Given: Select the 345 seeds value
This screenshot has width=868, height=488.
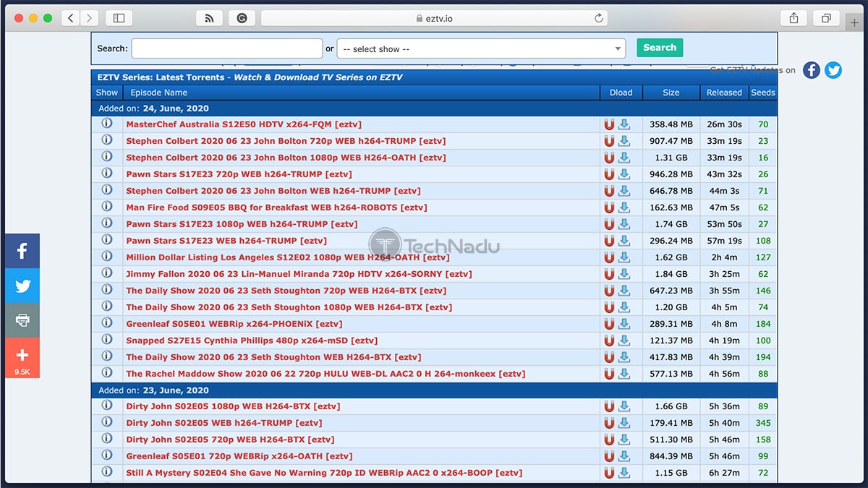Looking at the screenshot, I should tap(763, 423).
